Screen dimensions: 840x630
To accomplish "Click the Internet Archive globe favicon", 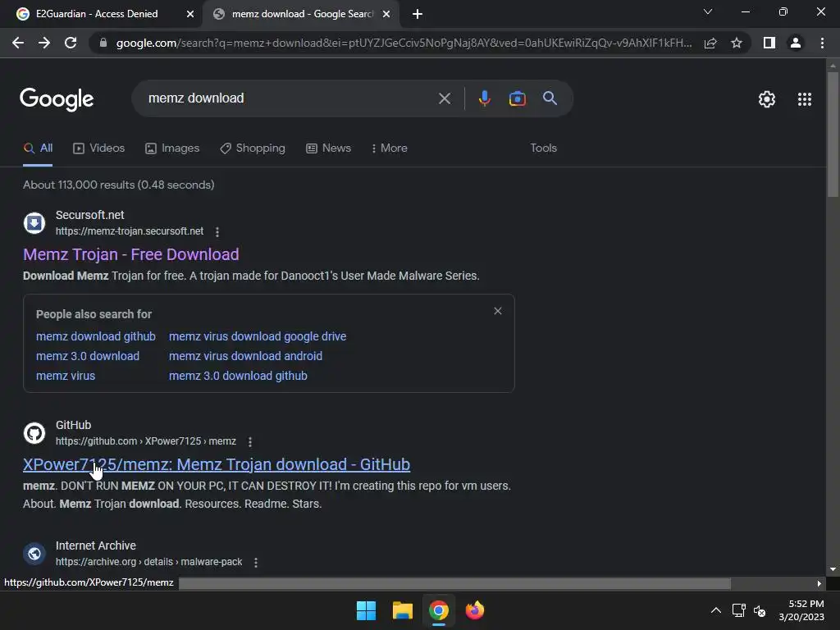I will point(34,554).
